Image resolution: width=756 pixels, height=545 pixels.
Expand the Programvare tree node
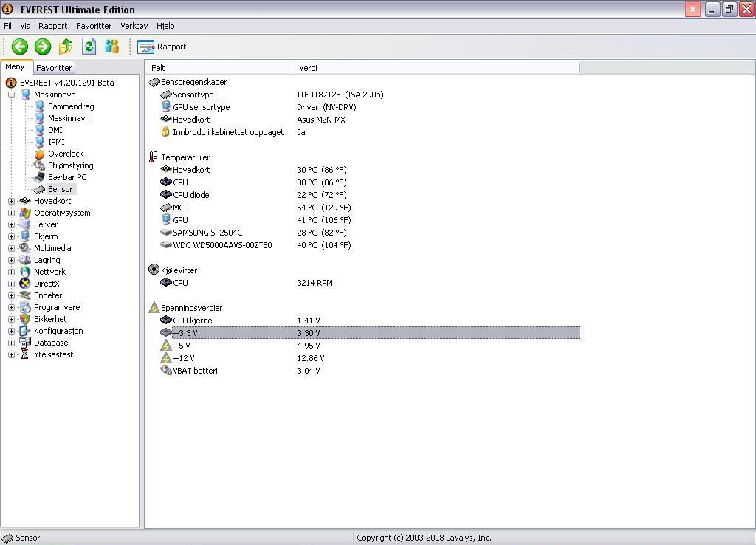point(12,307)
